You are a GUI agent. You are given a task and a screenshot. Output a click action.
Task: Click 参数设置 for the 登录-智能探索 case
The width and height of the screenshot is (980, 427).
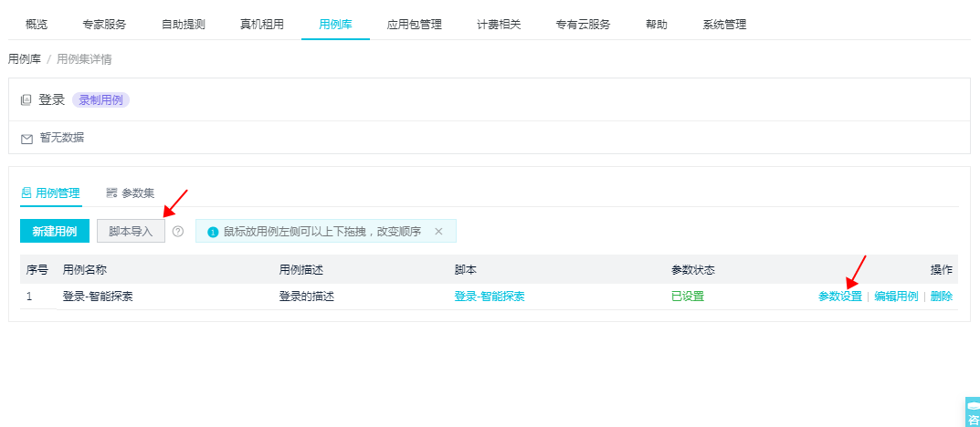tap(839, 297)
